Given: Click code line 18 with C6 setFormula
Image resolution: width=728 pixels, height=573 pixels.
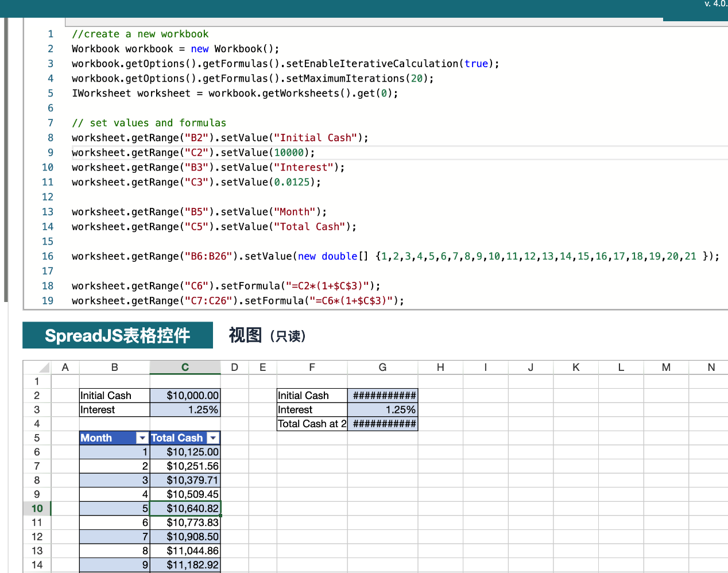Looking at the screenshot, I should coord(226,286).
